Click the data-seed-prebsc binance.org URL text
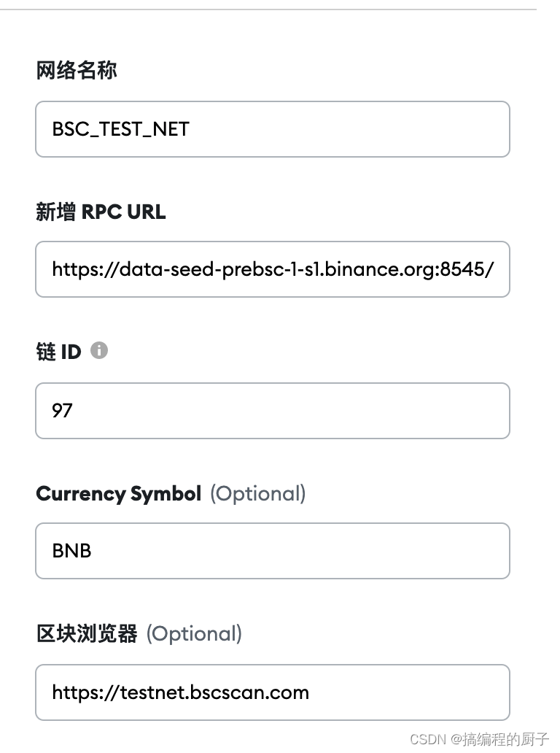This screenshot has height=753, width=560. pyautogui.click(x=273, y=269)
